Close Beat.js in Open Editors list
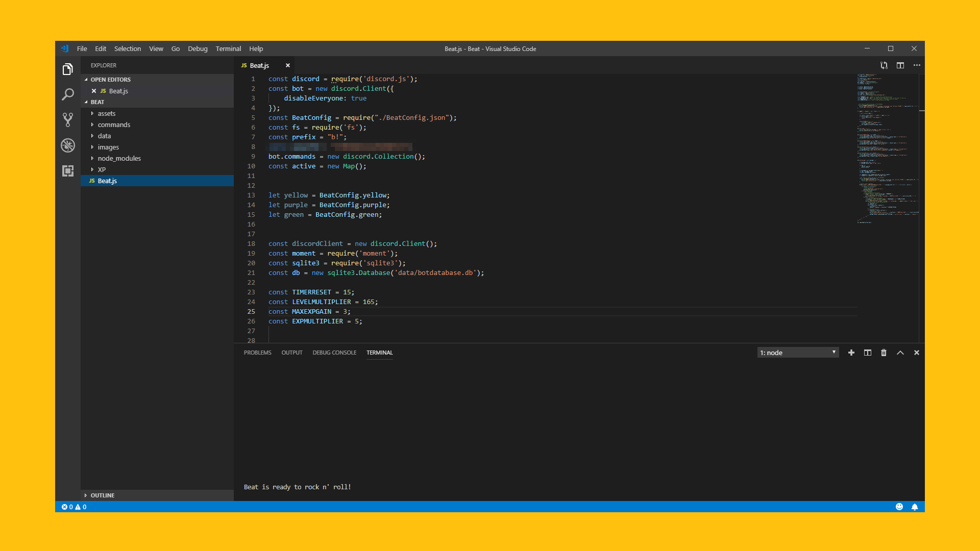Viewport: 980px width, 551px height. point(94,91)
